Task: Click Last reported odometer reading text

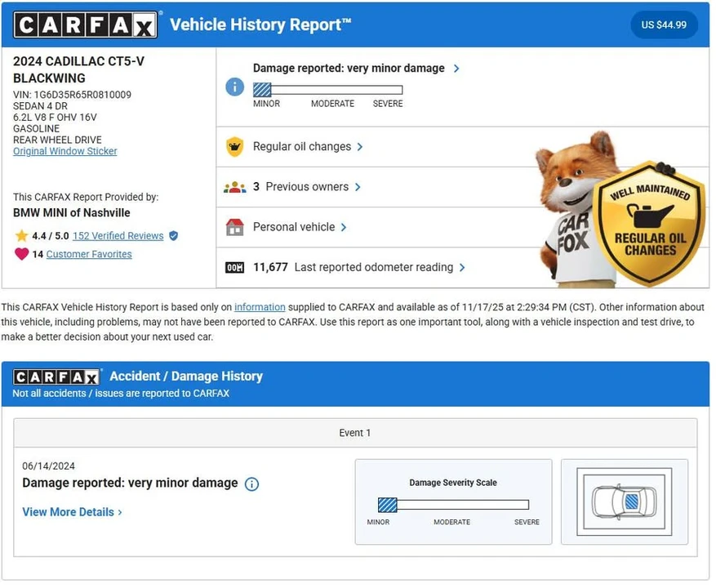Action: [x=375, y=268]
